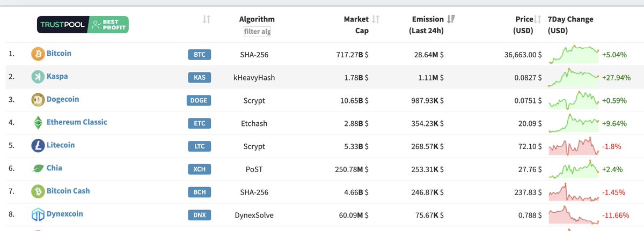Sort table by Emission arrows icon
Image resolution: width=644 pixels, height=231 pixels.
pos(451,19)
